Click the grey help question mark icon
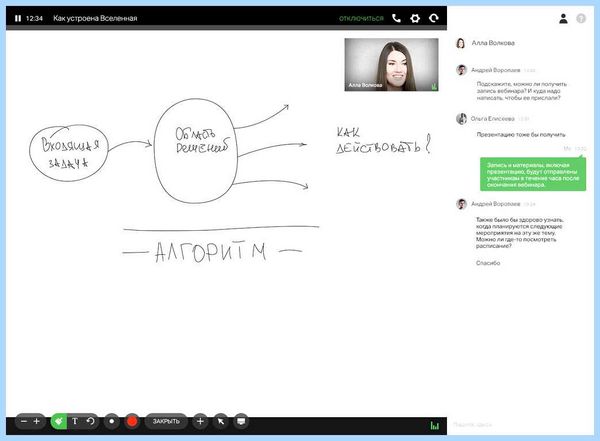 coord(581,18)
